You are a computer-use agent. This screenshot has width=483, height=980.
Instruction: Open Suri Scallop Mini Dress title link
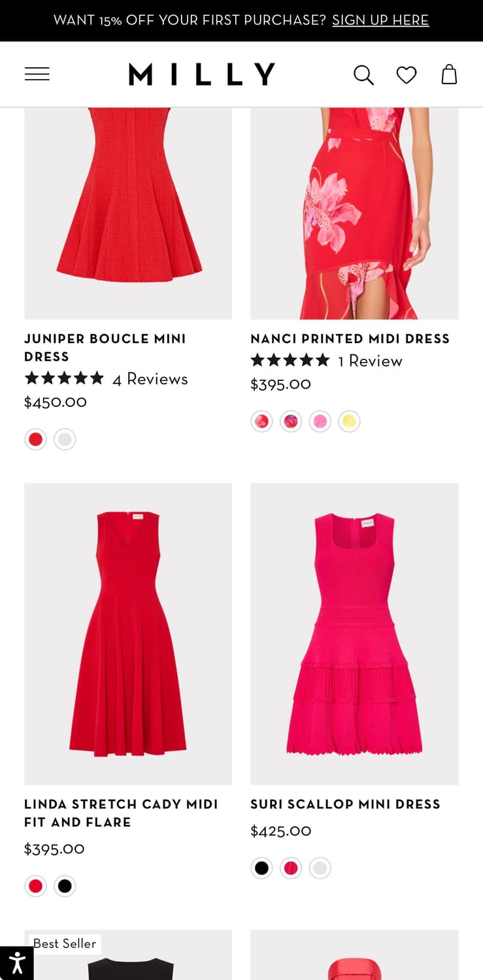pyautogui.click(x=345, y=804)
